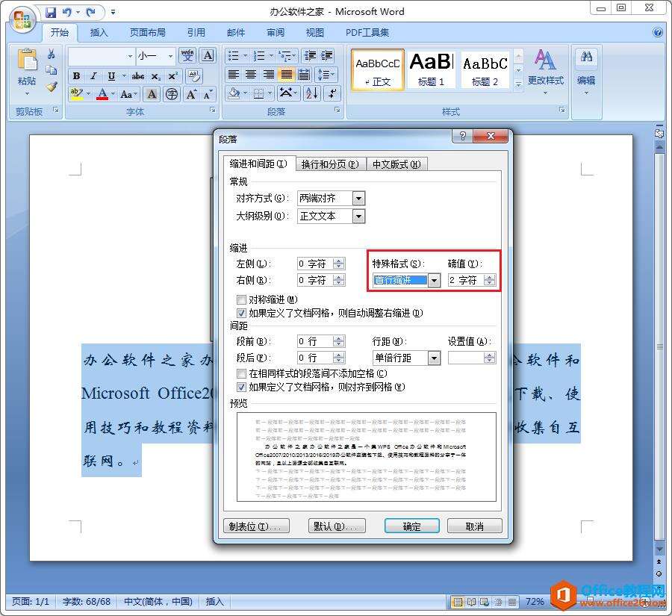
Task: Redo the last action
Action: (90, 12)
